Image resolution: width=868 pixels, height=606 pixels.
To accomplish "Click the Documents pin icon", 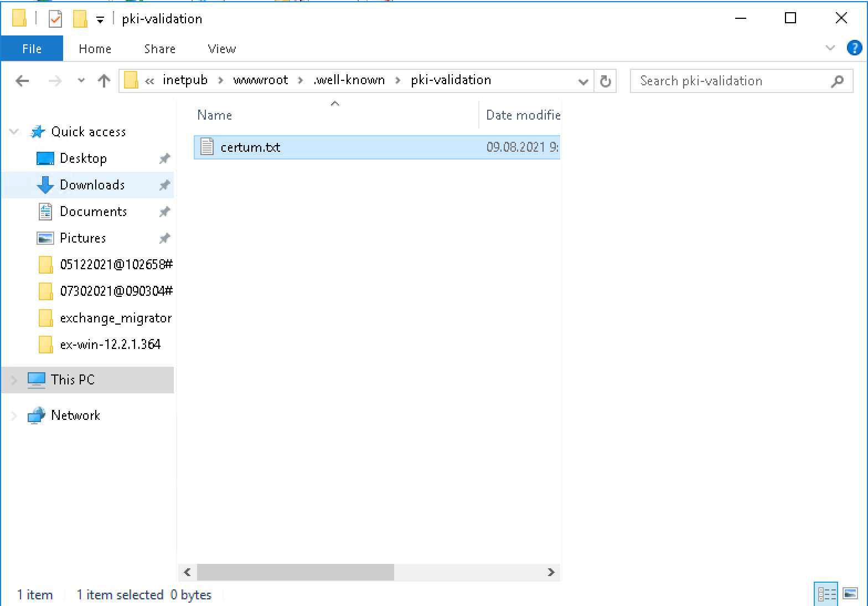I will coord(164,212).
